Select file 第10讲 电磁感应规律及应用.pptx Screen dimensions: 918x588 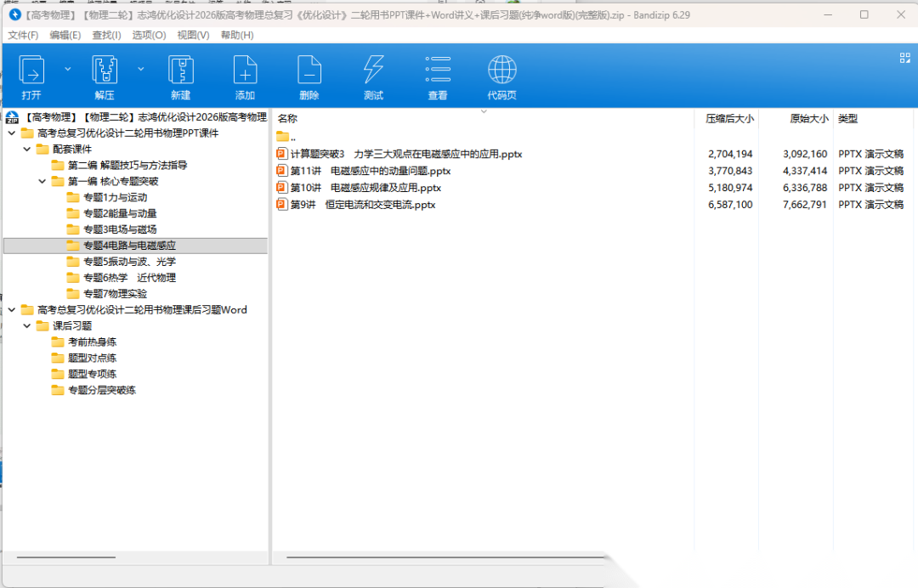click(x=365, y=188)
